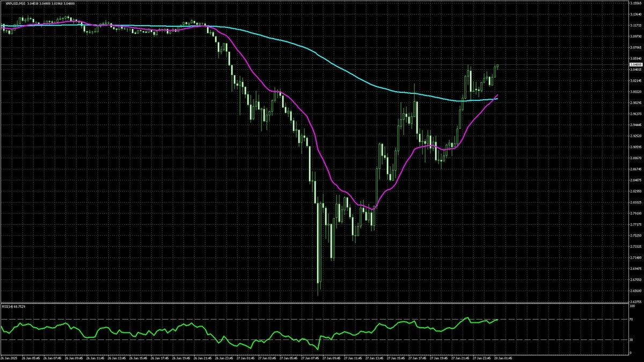Viewport: 644px width, 362px height.
Task: Click price scale label 3.00220
Action: pyautogui.click(x=635, y=92)
